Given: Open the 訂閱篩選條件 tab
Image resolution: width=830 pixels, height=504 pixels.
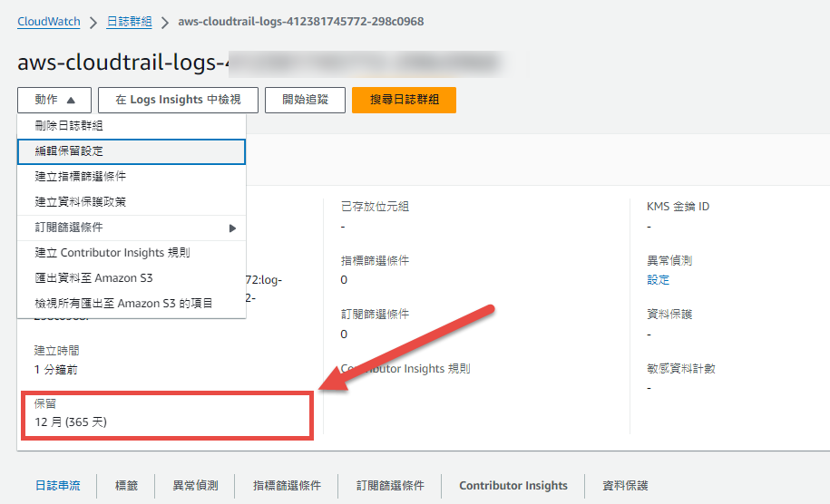Looking at the screenshot, I should tap(390, 486).
